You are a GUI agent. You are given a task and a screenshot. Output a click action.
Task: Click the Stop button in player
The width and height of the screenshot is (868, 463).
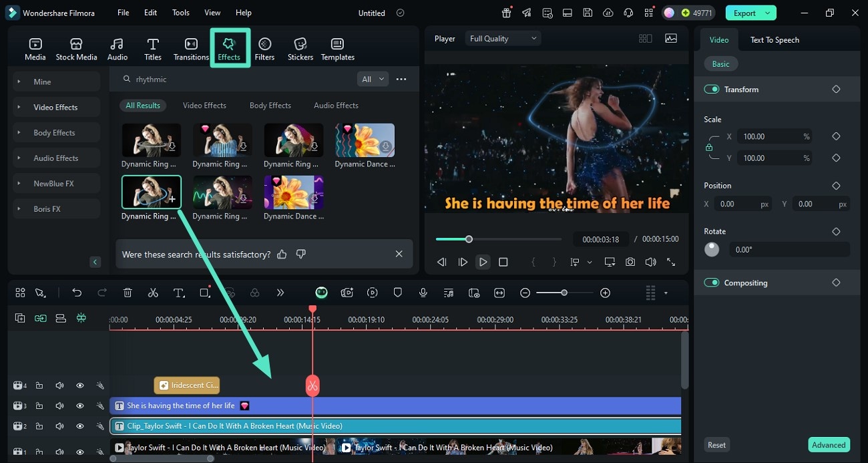point(503,263)
